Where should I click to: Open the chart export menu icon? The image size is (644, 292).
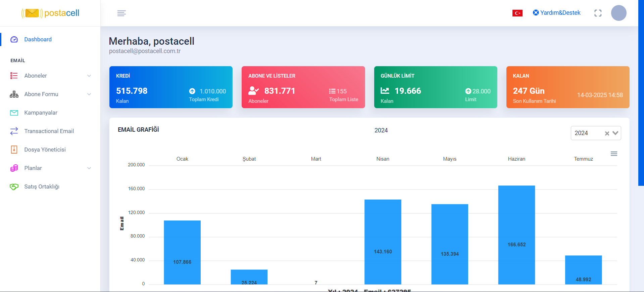click(x=614, y=154)
